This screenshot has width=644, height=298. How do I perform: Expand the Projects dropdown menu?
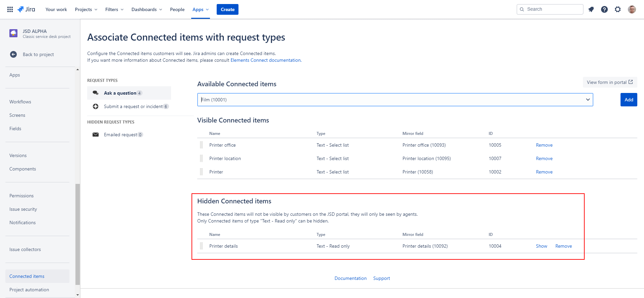point(86,9)
